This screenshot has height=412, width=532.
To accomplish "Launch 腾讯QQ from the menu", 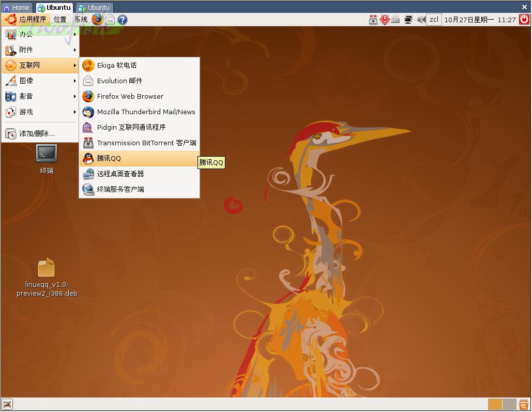I will 140,159.
